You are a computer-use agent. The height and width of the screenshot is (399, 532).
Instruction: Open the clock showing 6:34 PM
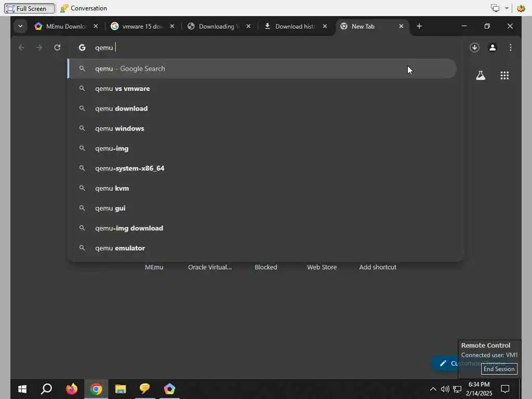[479, 389]
